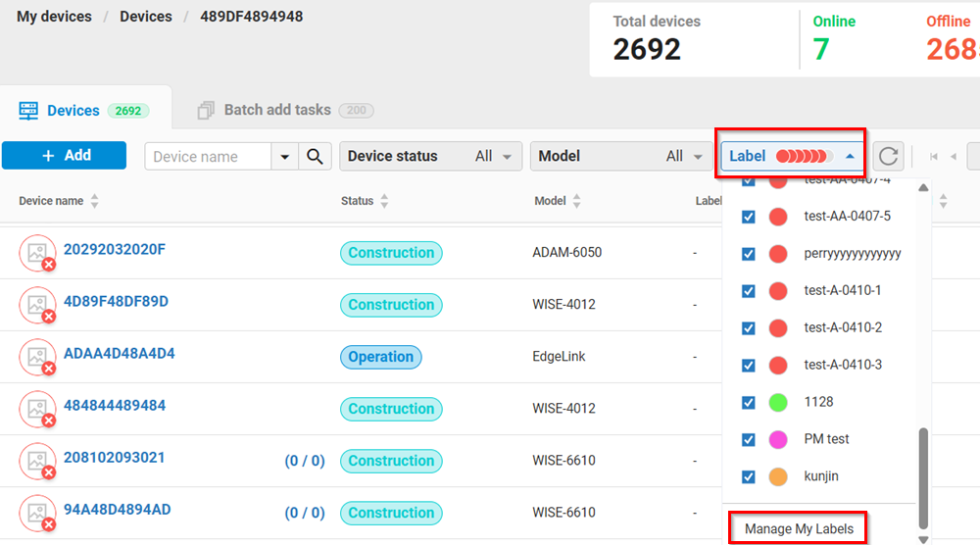This screenshot has height=545, width=980.
Task: Sort by Model column arrows
Action: click(x=576, y=201)
